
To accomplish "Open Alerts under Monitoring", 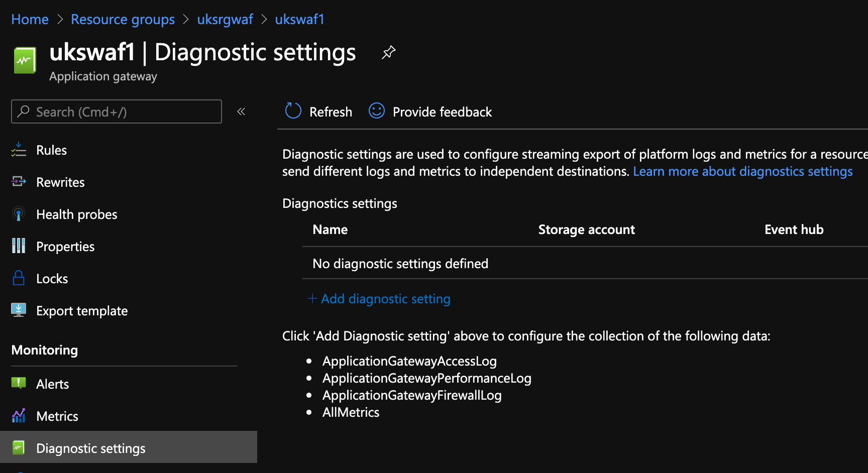I will [x=52, y=384].
